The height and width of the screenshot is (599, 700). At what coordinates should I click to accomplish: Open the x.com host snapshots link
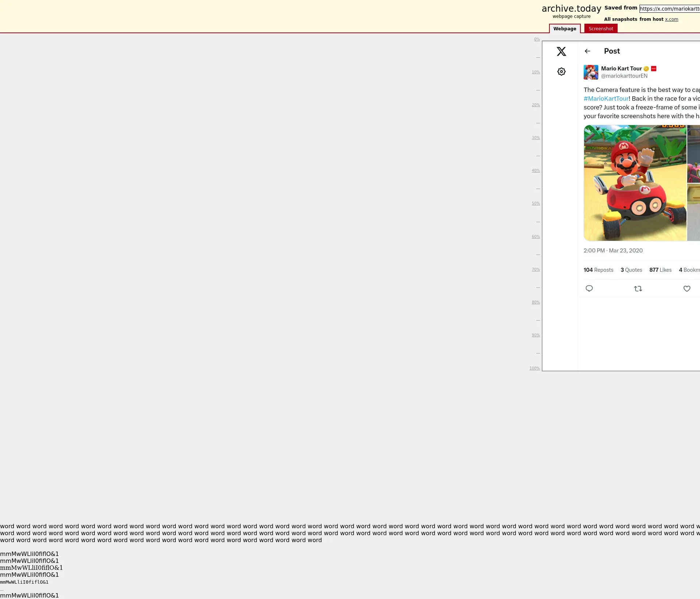pos(672,19)
